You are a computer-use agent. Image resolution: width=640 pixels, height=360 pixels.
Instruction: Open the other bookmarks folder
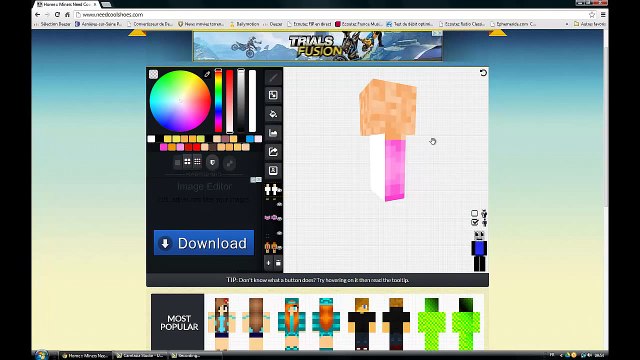click(589, 24)
